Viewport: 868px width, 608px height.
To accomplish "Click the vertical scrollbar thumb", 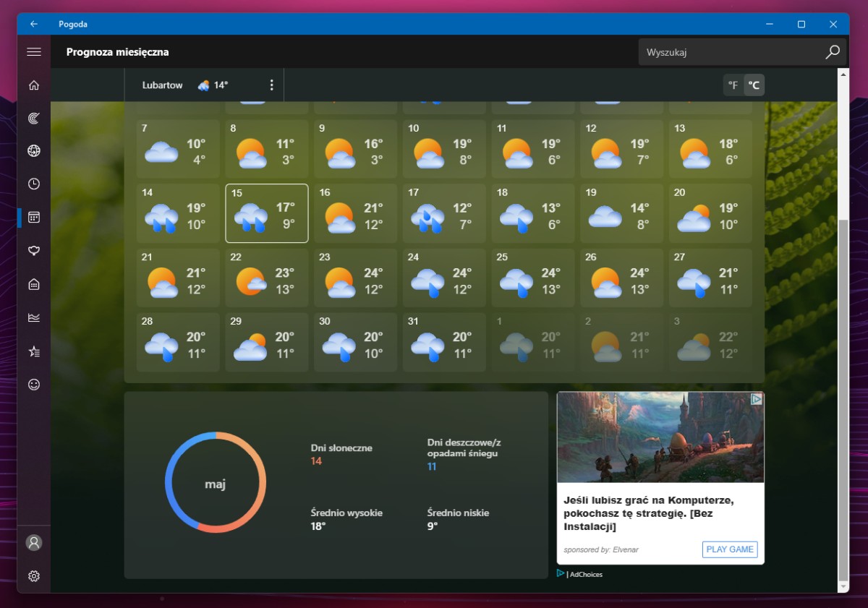I will (843, 398).
